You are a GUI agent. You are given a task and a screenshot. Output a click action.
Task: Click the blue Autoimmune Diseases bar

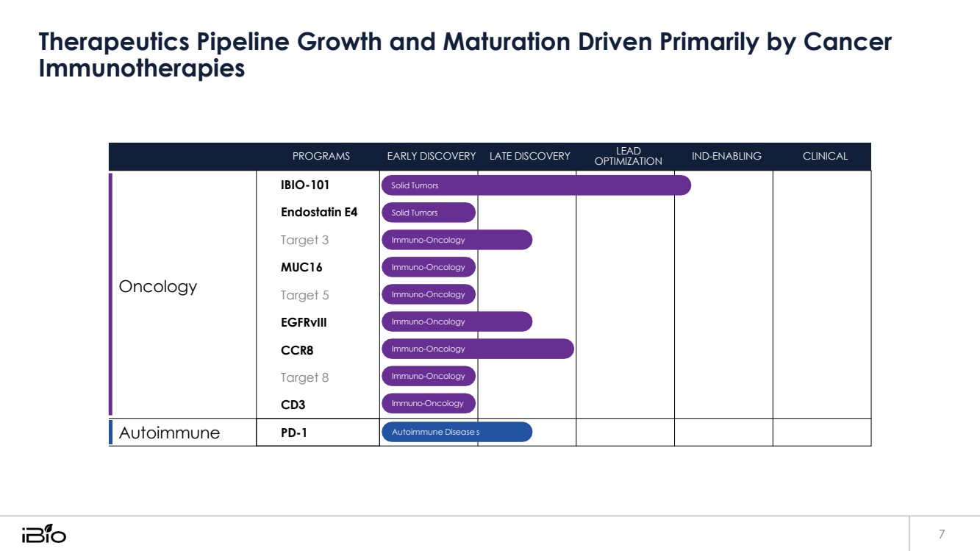tap(456, 432)
